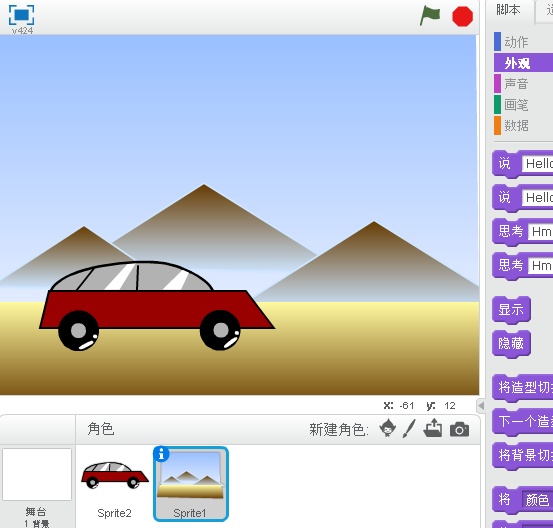
Task: Stop the project with the red stop sign
Action: (x=462, y=16)
